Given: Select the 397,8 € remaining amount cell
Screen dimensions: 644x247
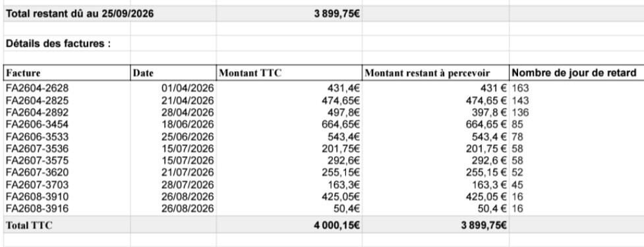Looking at the screenshot, I should coord(436,113).
